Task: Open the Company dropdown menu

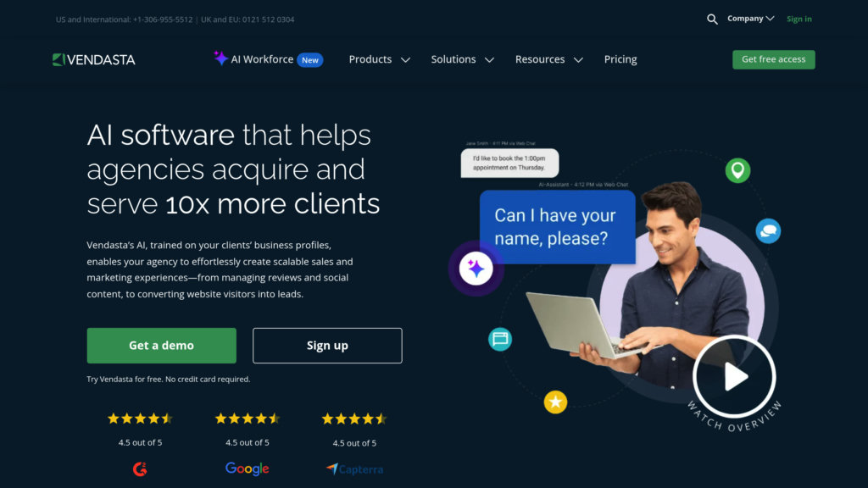Action: pyautogui.click(x=751, y=19)
